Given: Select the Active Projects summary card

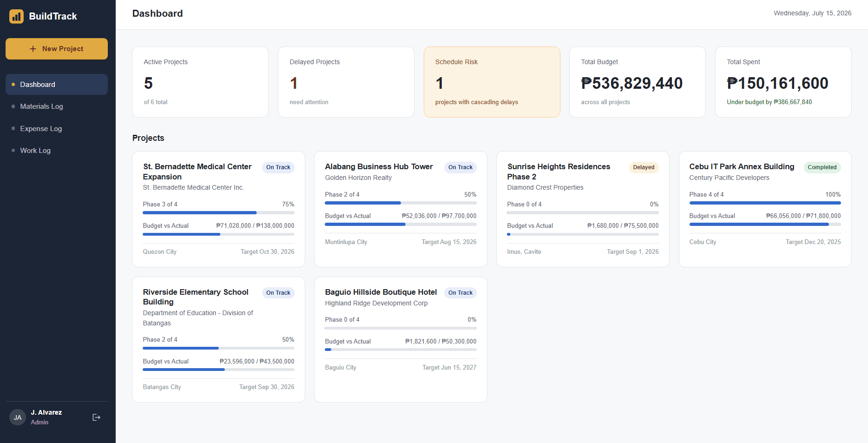Looking at the screenshot, I should [x=200, y=82].
